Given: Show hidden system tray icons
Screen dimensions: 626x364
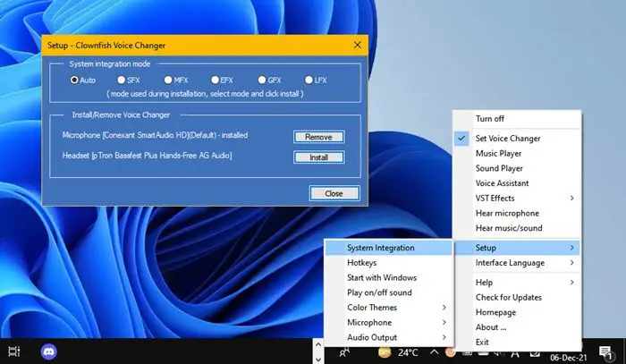Looking at the screenshot, I should tap(434, 352).
